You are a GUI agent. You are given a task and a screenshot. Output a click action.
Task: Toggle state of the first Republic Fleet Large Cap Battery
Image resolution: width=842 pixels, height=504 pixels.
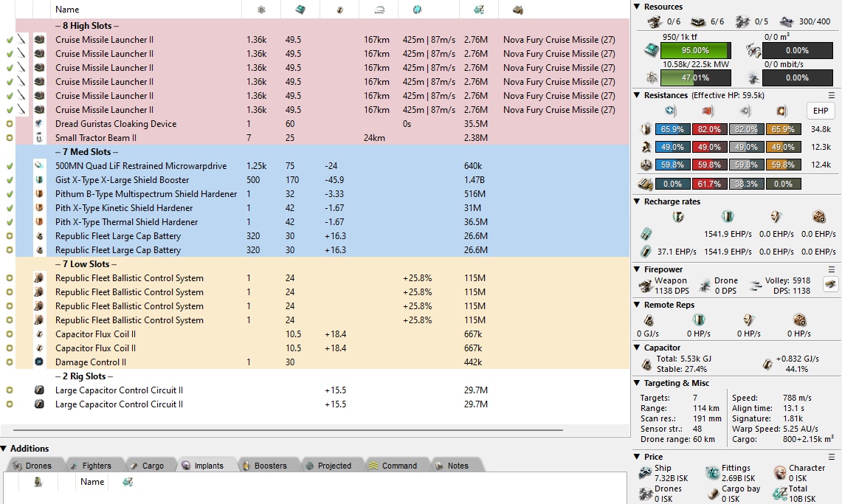pos(10,236)
